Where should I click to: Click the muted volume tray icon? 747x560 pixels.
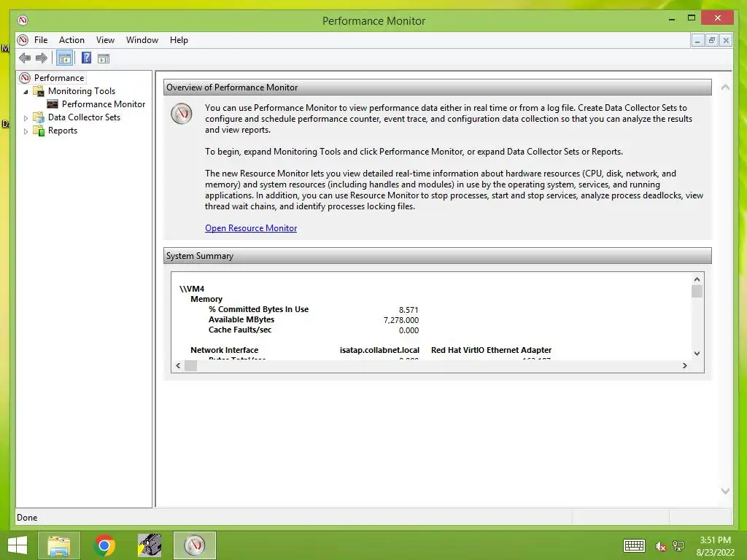[x=660, y=546]
